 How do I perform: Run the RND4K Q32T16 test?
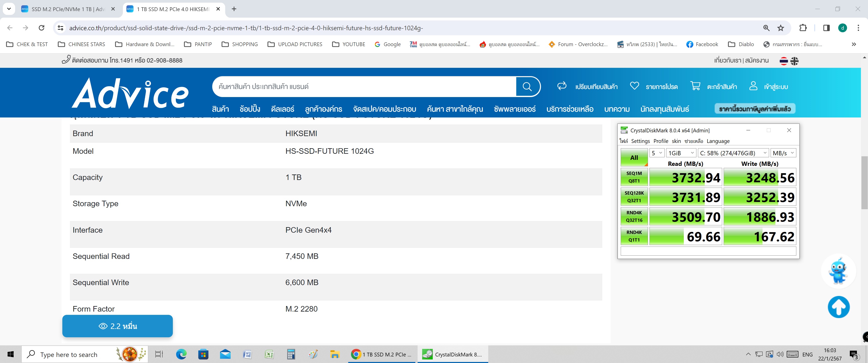pyautogui.click(x=634, y=216)
